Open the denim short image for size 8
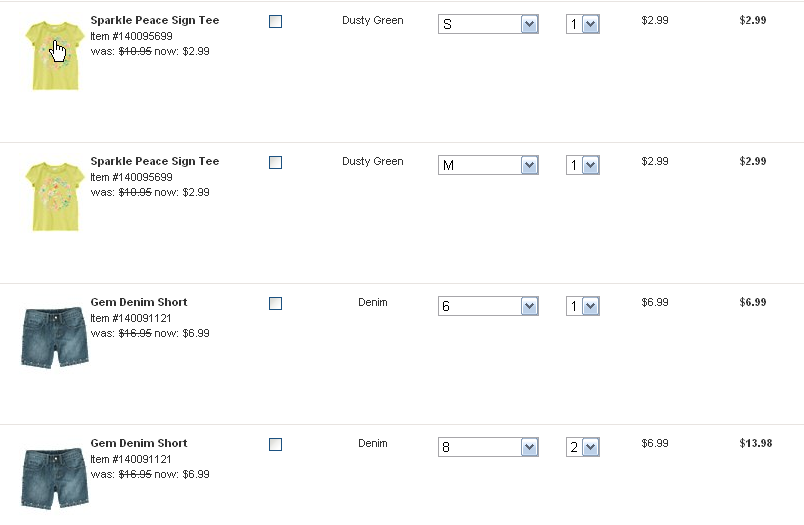This screenshot has width=804, height=525. tap(55, 478)
